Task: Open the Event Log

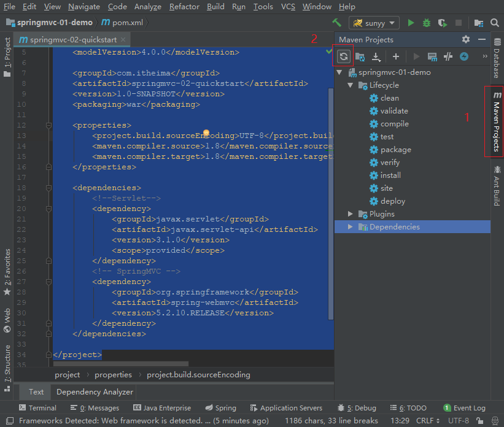Action: [465, 408]
